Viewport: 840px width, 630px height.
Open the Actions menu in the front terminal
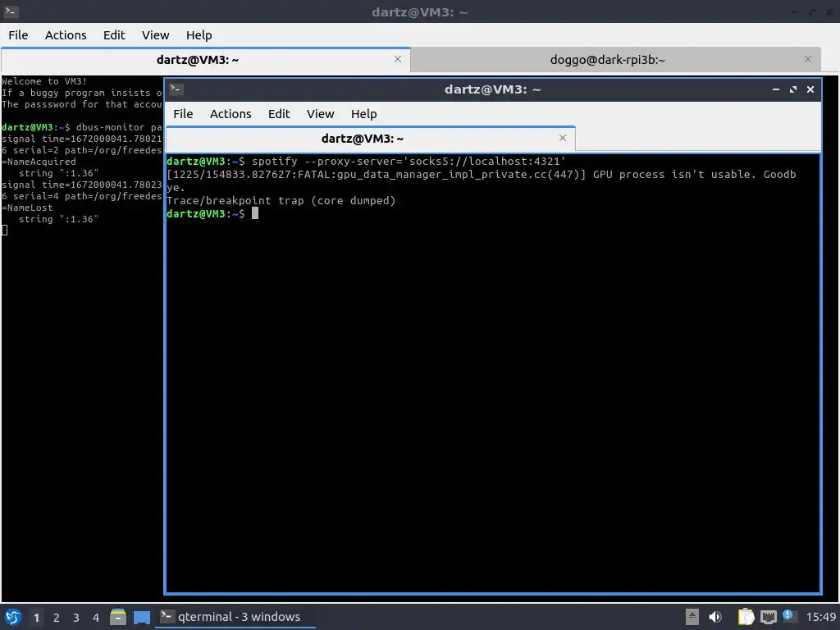coord(231,114)
